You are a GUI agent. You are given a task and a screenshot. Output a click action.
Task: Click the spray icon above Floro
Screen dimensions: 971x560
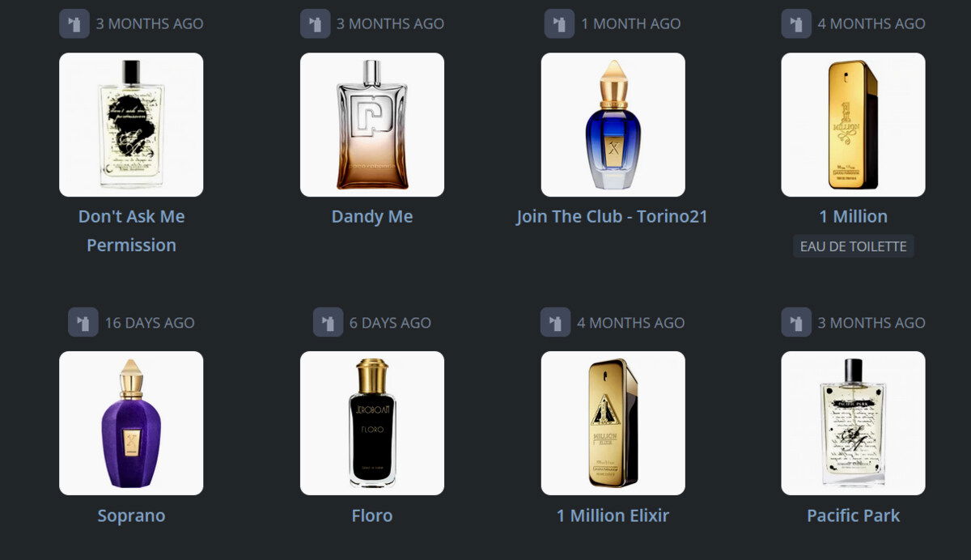coord(328,322)
